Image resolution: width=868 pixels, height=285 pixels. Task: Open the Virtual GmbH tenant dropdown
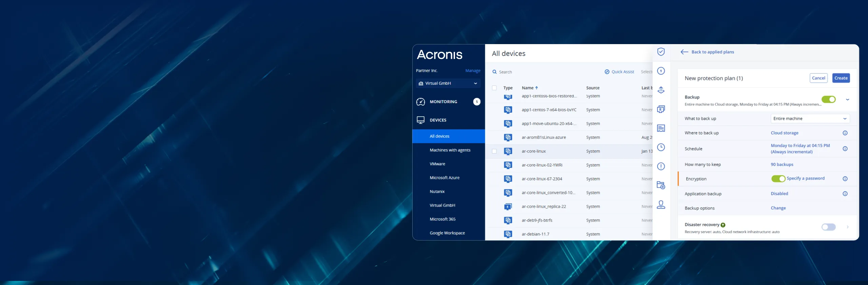(448, 83)
